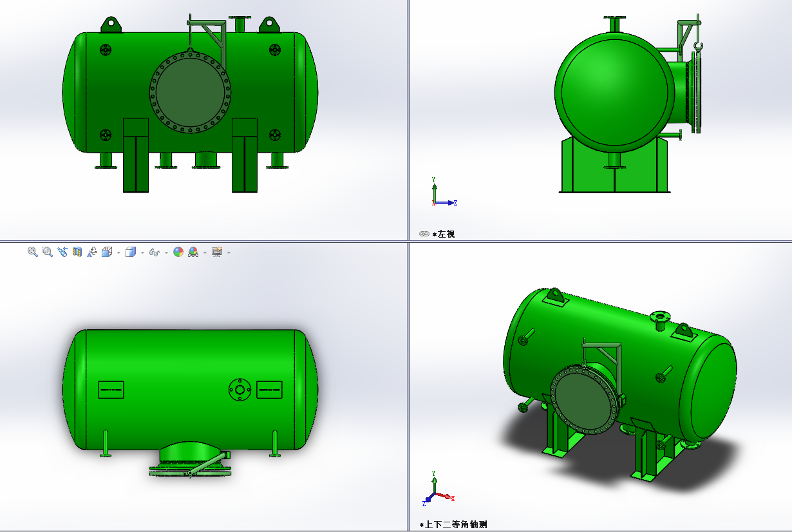Return to Previous View via telescope icon
The width and height of the screenshot is (792, 532).
(x=62, y=252)
